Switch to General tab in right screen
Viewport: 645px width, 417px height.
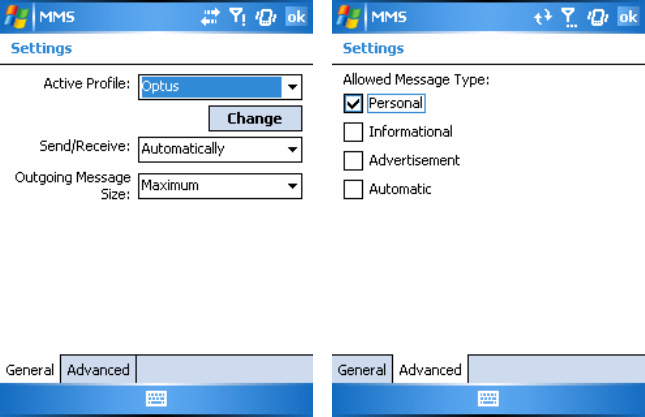pyautogui.click(x=362, y=370)
